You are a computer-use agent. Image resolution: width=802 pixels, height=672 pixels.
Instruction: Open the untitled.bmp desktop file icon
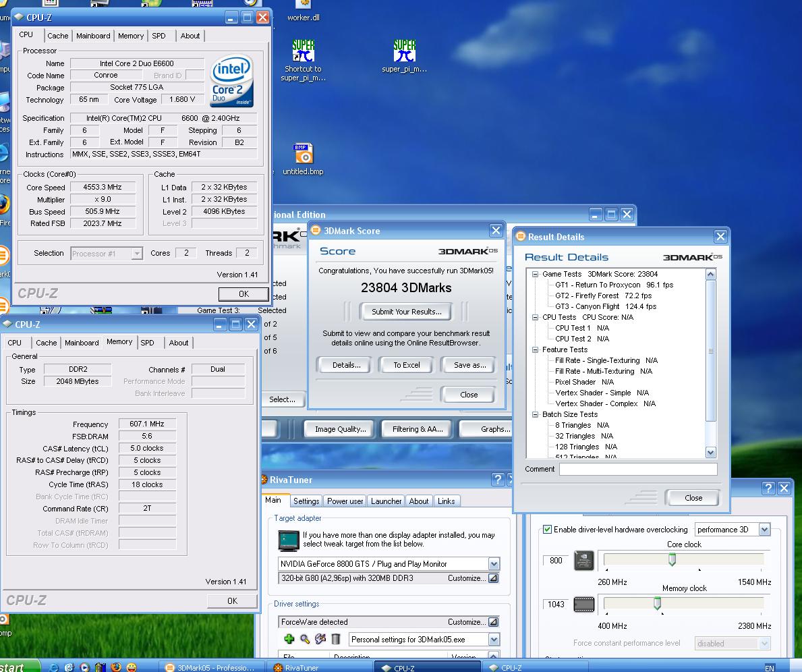304,159
